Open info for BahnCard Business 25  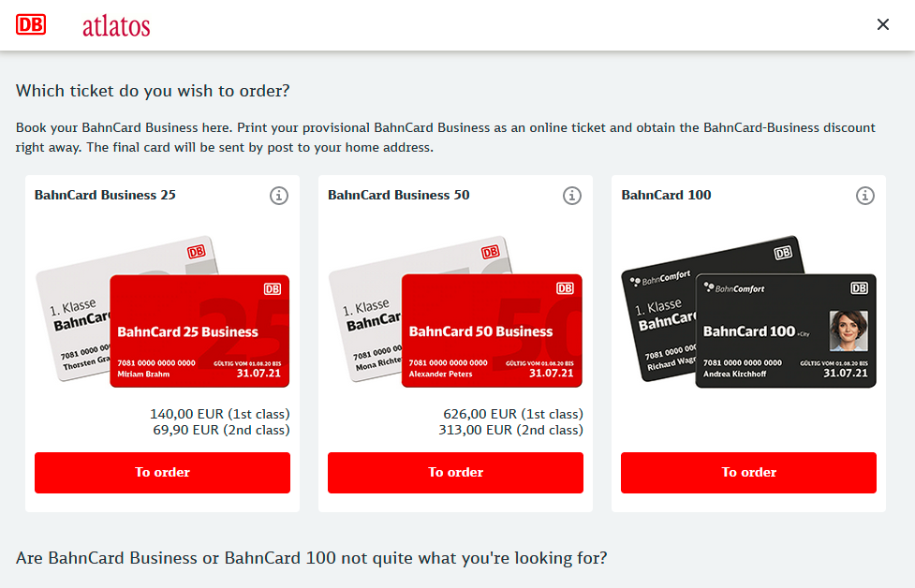pyautogui.click(x=279, y=196)
